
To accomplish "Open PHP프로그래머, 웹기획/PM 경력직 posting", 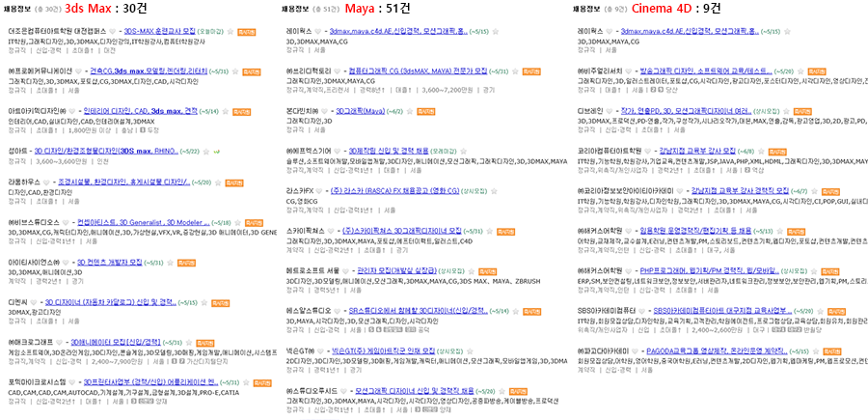I will point(710,271).
